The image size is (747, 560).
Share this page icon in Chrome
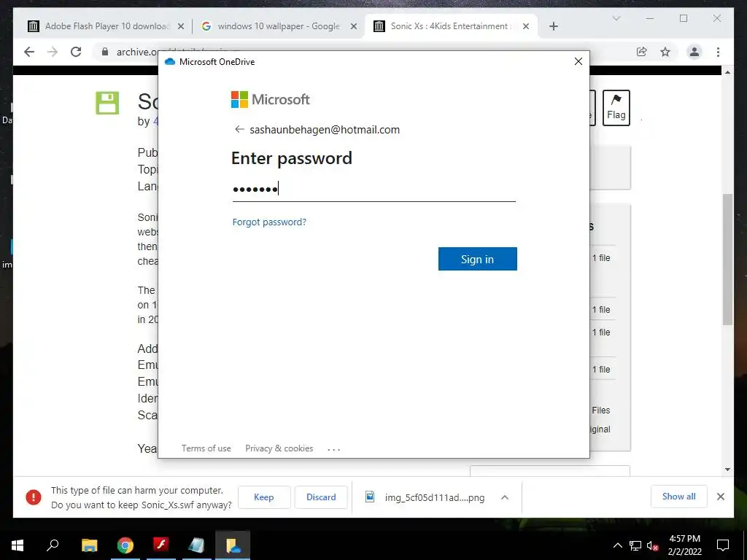coord(642,52)
